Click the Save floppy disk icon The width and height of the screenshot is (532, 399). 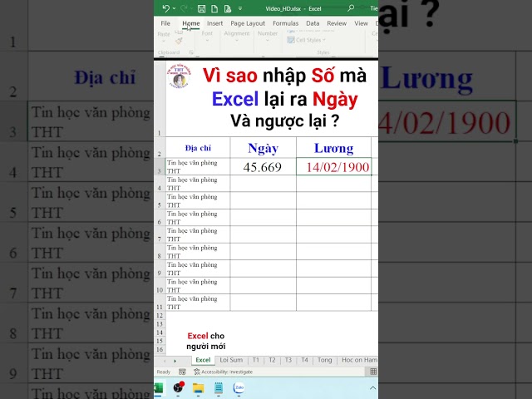(x=201, y=9)
